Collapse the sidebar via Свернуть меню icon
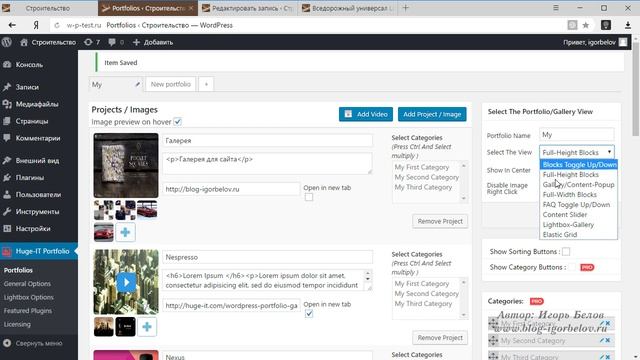This screenshot has height=360, width=640. (7, 343)
